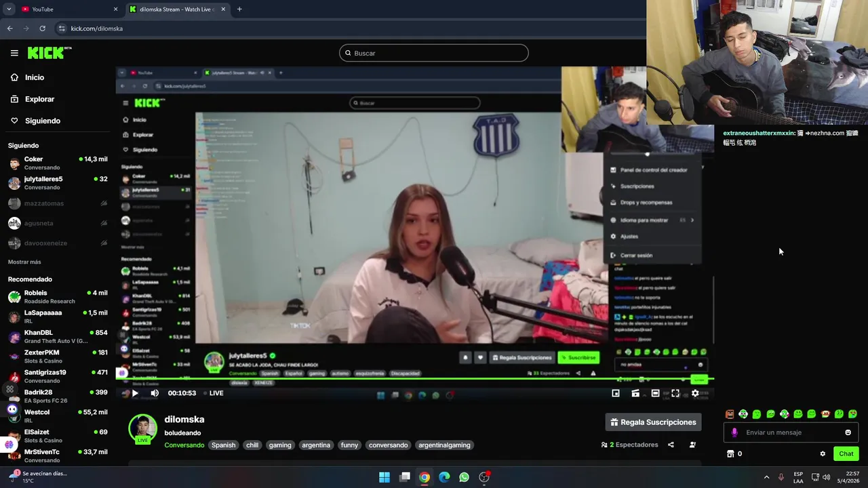This screenshot has width=868, height=488.
Task: Click the user follow icon right of the share icon
Action: [692, 445]
